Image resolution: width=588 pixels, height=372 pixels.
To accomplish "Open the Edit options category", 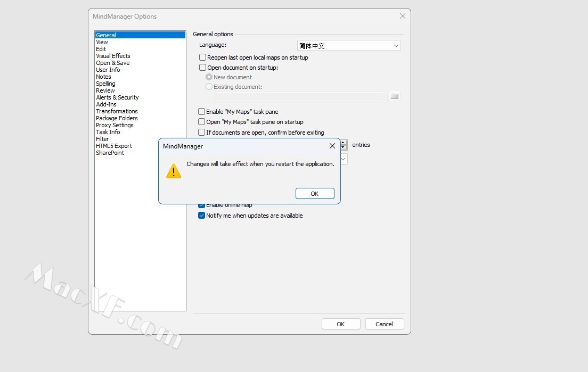I will click(x=101, y=49).
